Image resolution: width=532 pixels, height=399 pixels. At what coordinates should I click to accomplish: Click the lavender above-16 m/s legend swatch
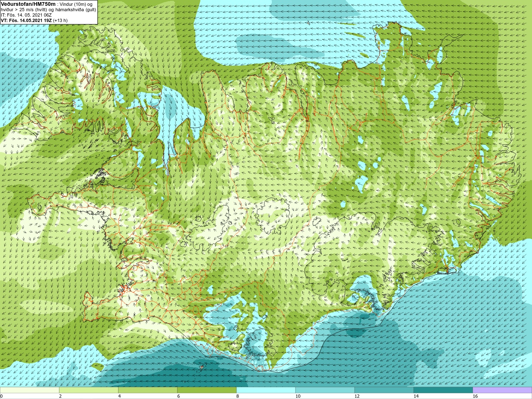tap(502, 390)
